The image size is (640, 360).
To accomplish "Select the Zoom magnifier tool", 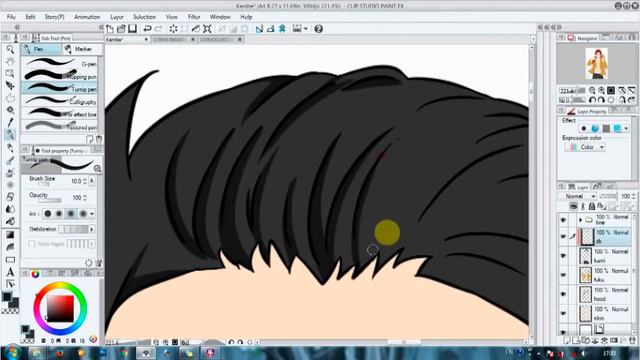I will click(x=10, y=49).
